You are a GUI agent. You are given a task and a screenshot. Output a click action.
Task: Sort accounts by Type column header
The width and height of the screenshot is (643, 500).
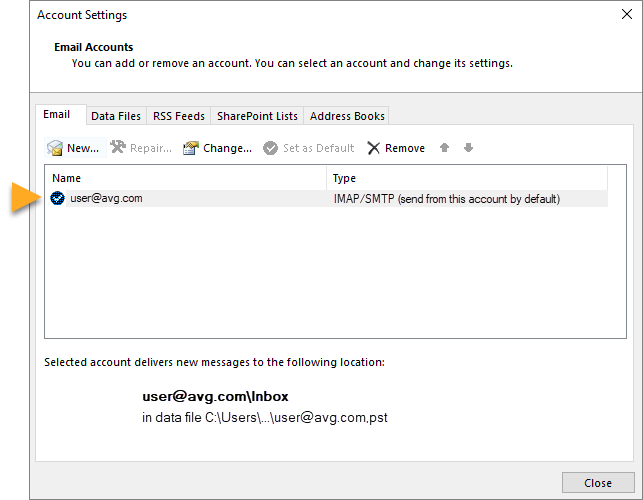466,178
